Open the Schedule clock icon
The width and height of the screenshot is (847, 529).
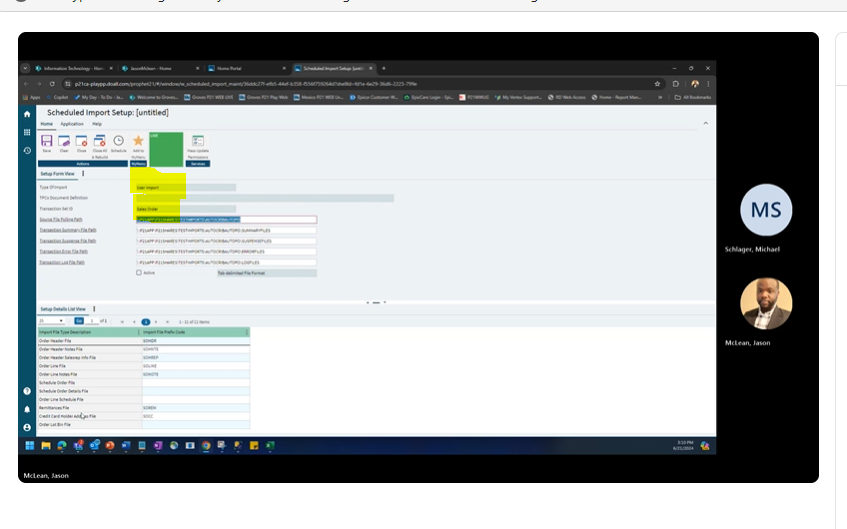click(x=118, y=143)
